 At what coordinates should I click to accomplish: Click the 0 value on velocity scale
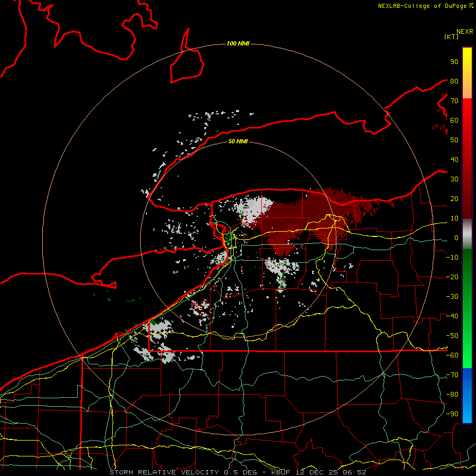pos(456,237)
